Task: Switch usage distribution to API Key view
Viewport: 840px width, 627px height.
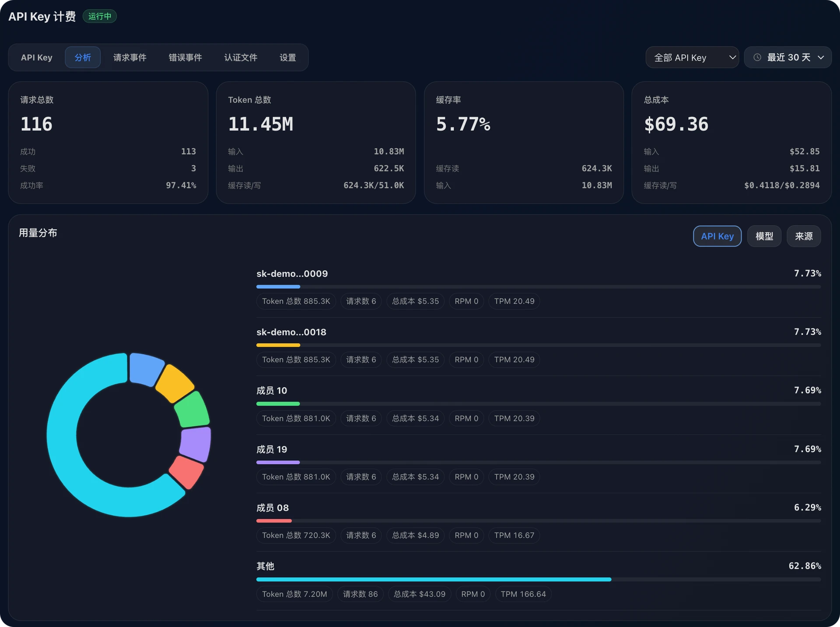Action: click(717, 236)
